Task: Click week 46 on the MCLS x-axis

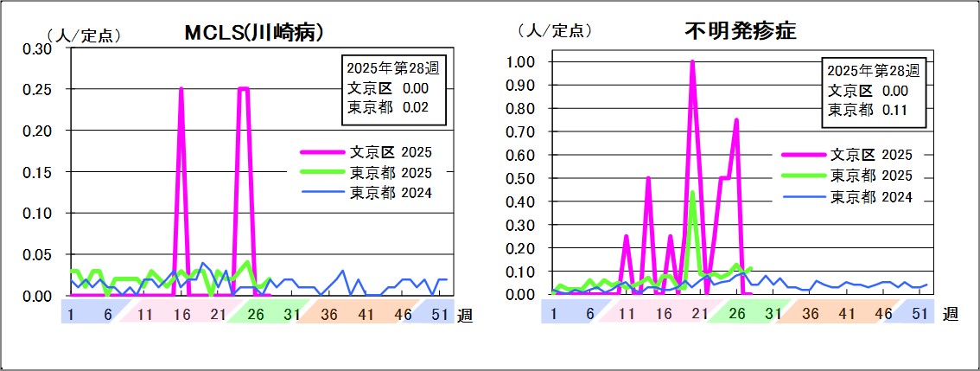Action: (x=403, y=314)
